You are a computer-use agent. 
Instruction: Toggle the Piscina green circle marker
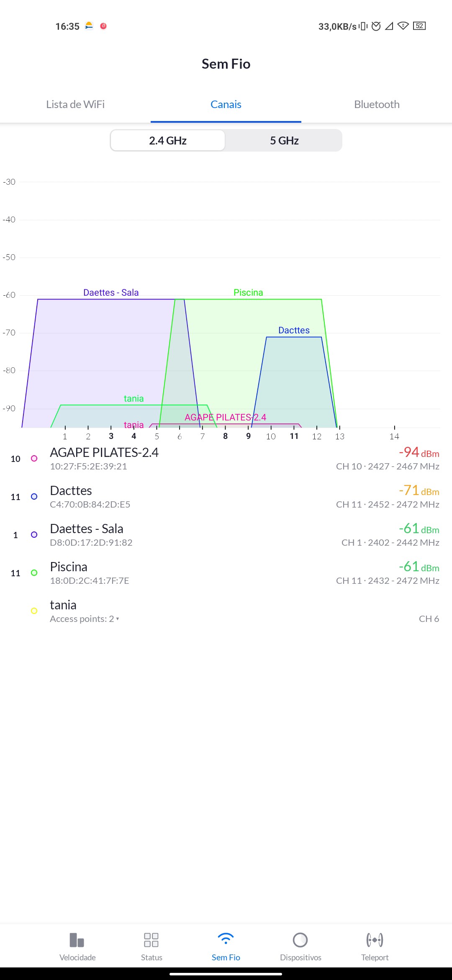(34, 573)
